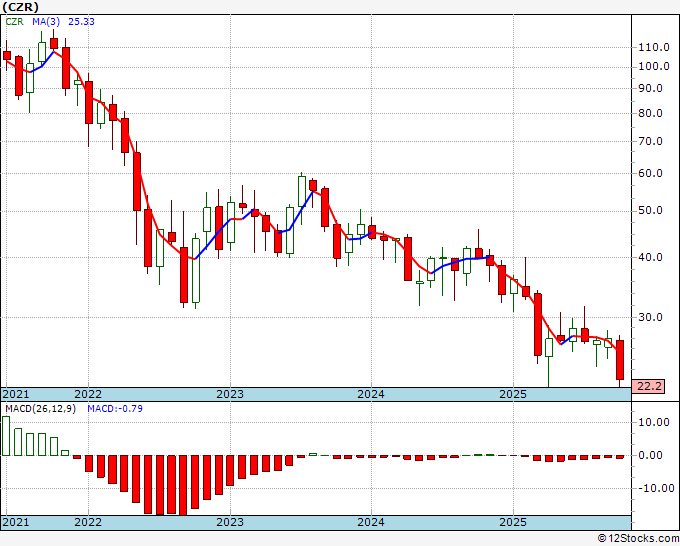Click the 110.0 price axis label

tap(654, 47)
